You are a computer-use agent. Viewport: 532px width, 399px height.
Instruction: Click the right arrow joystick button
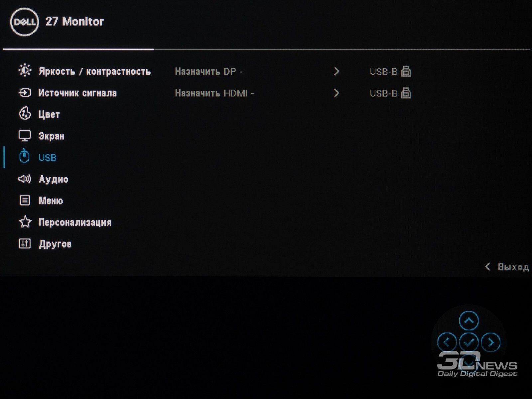tap(491, 342)
